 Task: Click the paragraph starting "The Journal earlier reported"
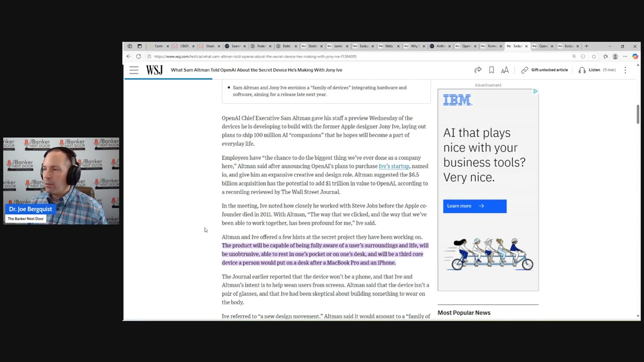tap(325, 290)
